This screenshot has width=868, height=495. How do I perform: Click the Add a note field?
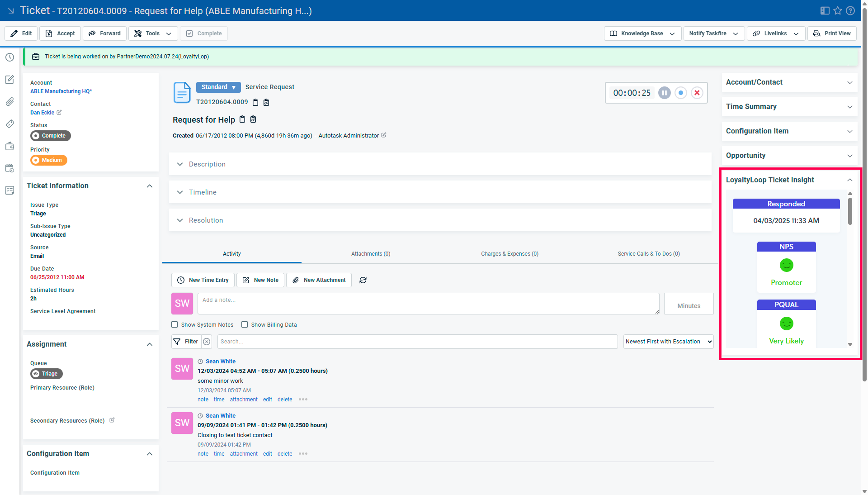tap(428, 304)
